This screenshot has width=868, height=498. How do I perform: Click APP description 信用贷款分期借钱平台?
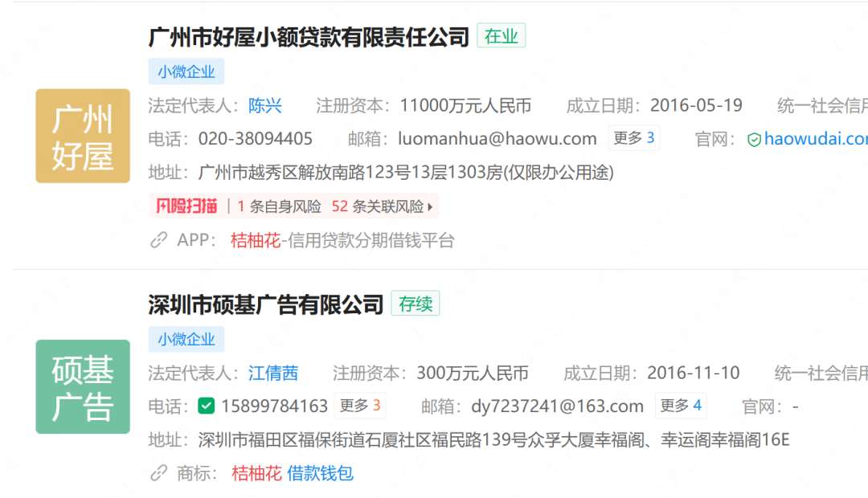pyautogui.click(x=371, y=240)
